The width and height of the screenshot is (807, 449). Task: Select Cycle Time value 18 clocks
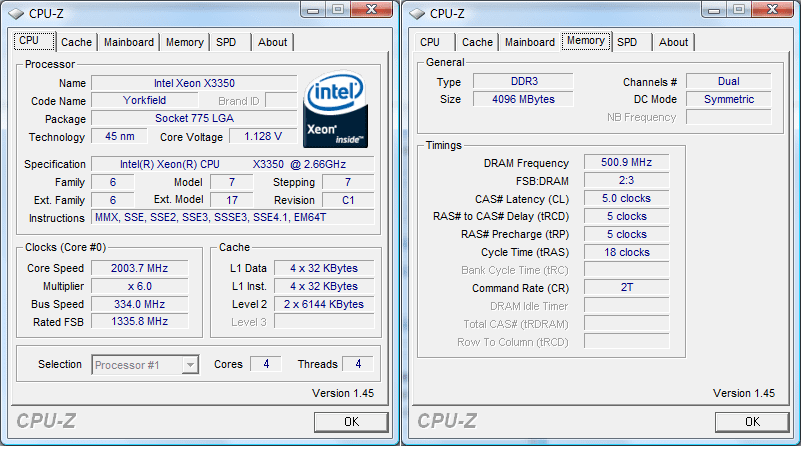626,252
